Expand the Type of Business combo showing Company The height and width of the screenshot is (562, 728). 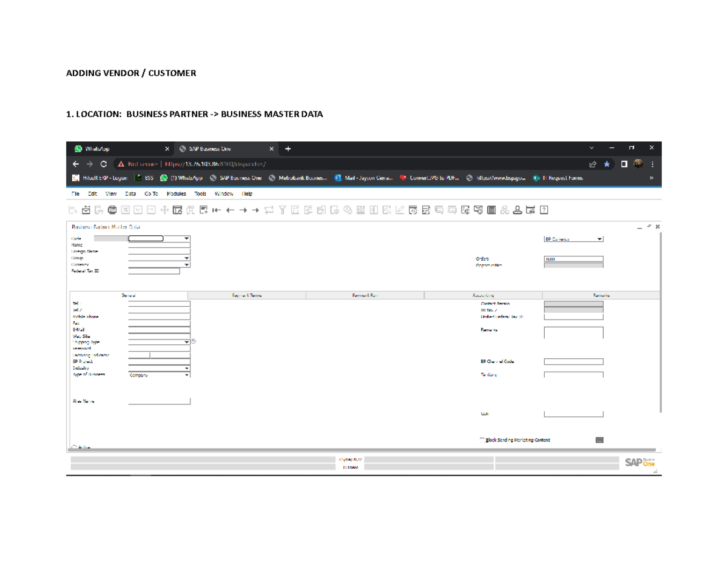point(188,375)
